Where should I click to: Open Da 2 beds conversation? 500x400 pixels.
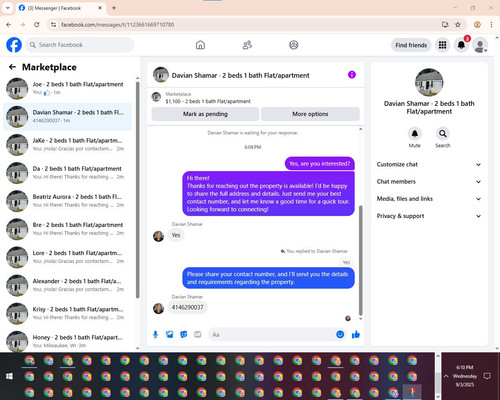tap(67, 173)
